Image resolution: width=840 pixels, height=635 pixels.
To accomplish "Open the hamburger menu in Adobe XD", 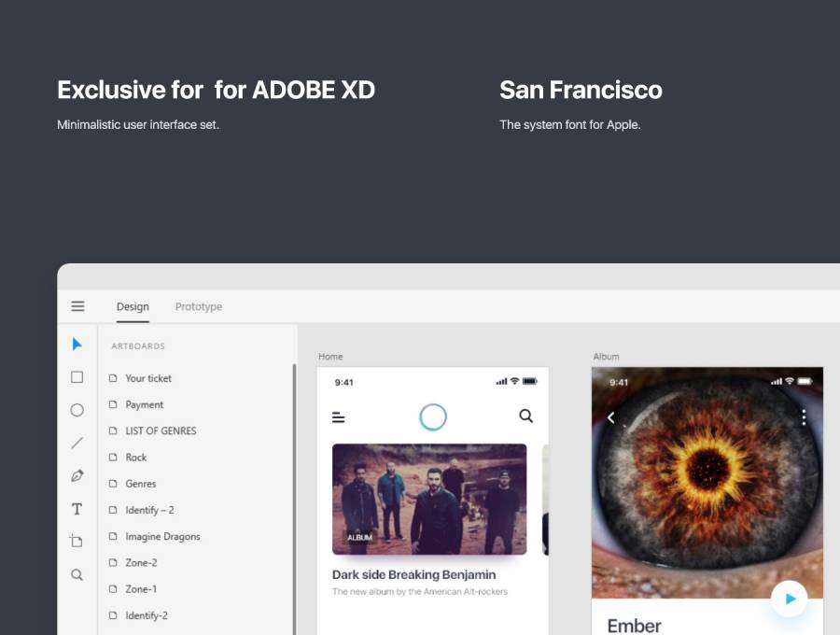I will 77,306.
